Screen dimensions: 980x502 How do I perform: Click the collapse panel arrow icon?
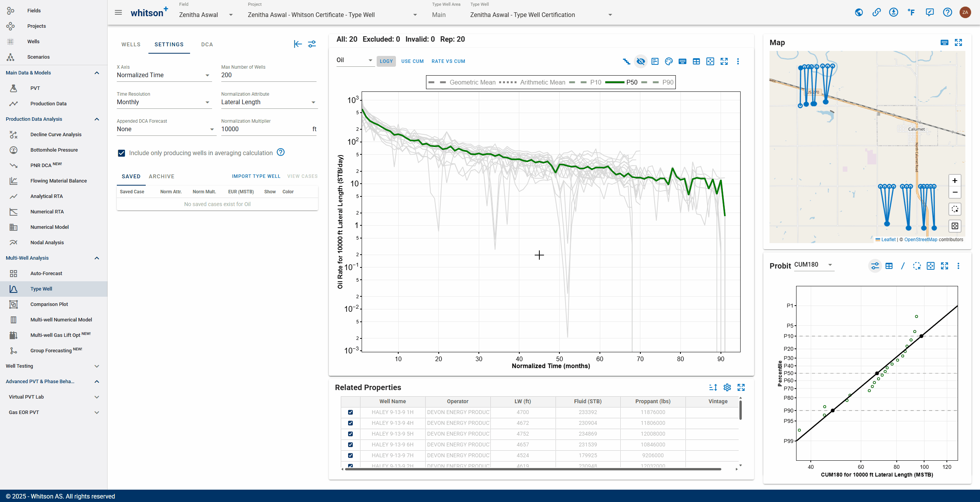pyautogui.click(x=298, y=44)
